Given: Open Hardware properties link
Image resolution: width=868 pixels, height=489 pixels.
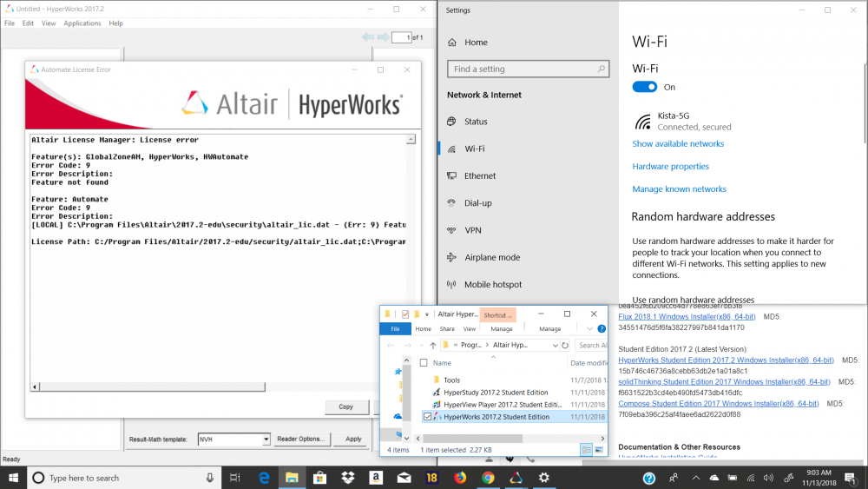Looking at the screenshot, I should tap(670, 166).
